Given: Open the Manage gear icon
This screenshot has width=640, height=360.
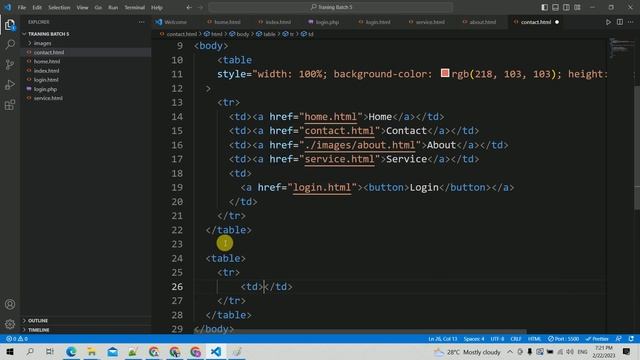Looking at the screenshot, I should point(10,324).
